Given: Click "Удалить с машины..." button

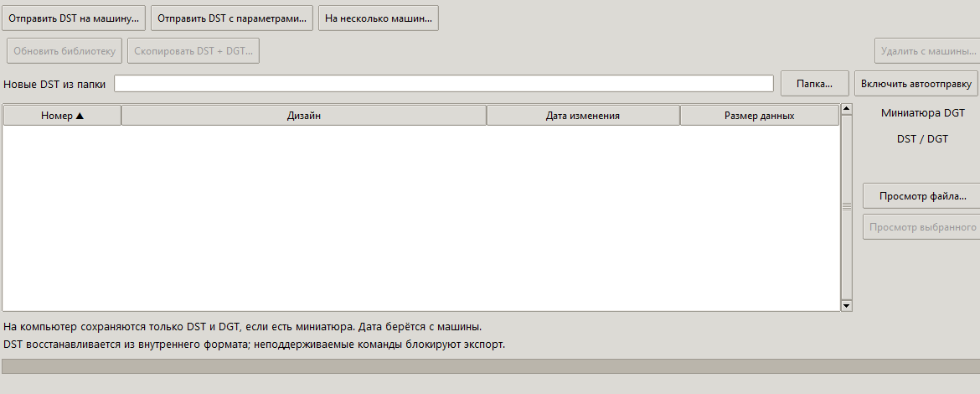Looking at the screenshot, I should (x=928, y=51).
